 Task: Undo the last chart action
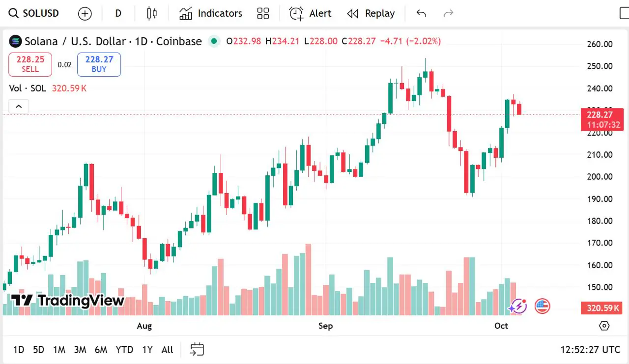coord(421,13)
